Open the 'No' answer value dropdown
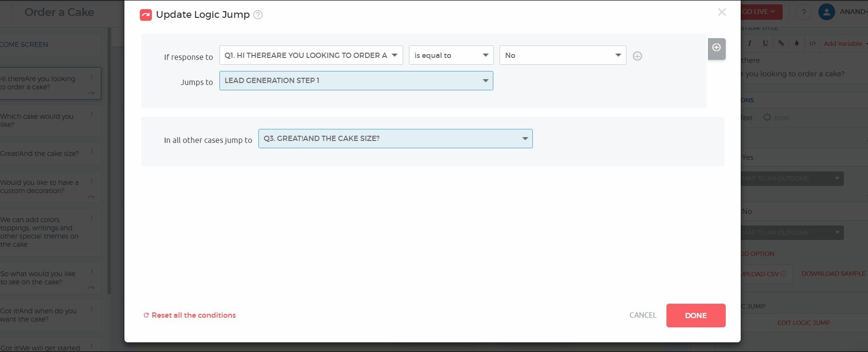Viewport: 868px width, 352px height. pyautogui.click(x=562, y=56)
